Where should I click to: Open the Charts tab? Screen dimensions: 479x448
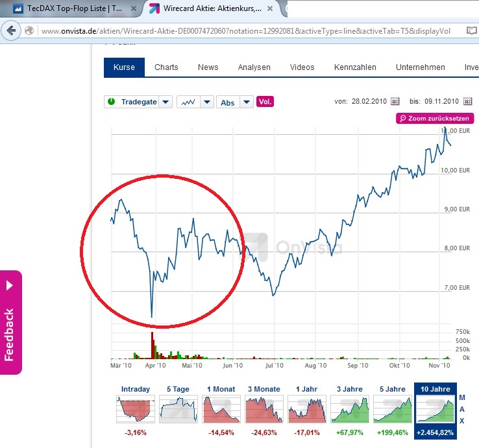[x=166, y=67]
